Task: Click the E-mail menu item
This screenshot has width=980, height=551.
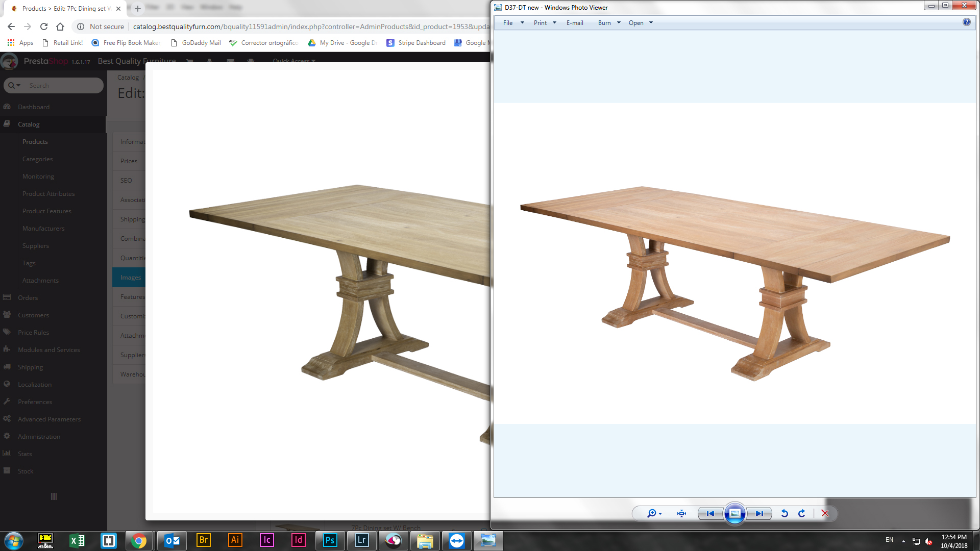Action: coord(575,23)
